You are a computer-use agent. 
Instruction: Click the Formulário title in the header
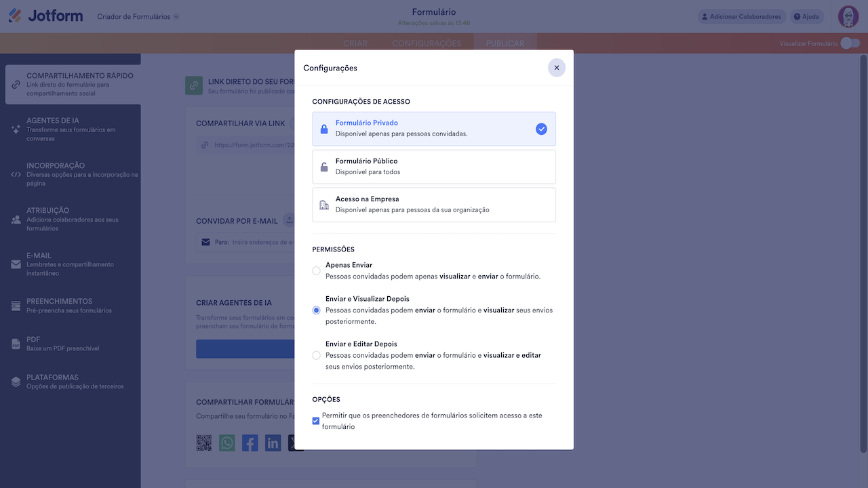click(x=434, y=12)
